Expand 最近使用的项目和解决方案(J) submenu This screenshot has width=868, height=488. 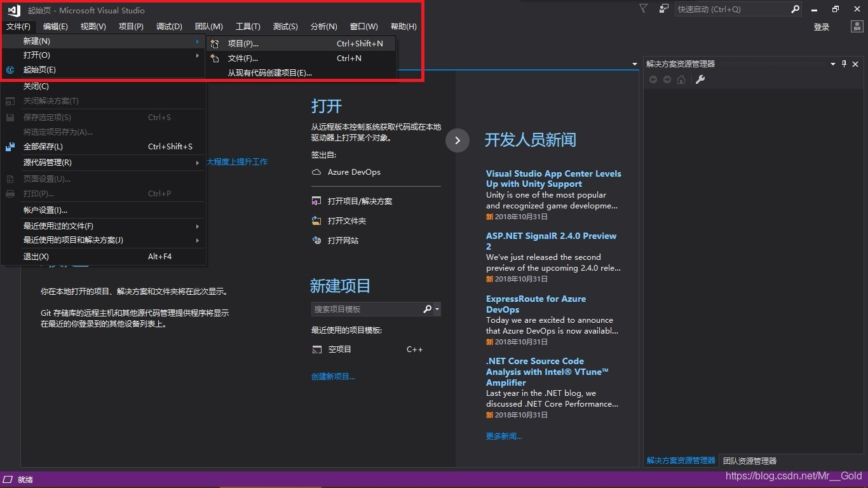tap(103, 240)
